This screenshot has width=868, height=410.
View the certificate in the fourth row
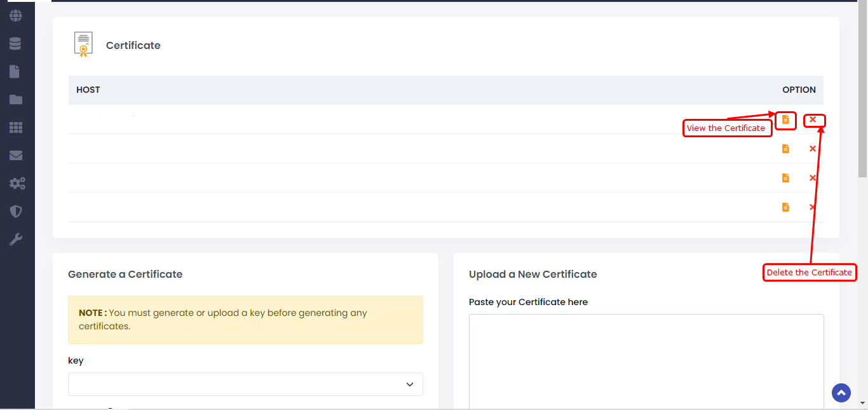coord(785,207)
